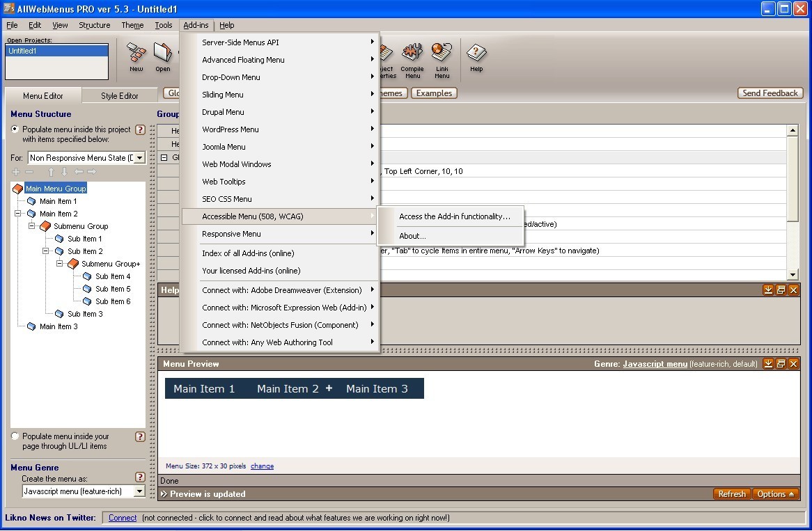Click the Link Menu toolbar icon
This screenshot has width=812, height=531.
442,60
